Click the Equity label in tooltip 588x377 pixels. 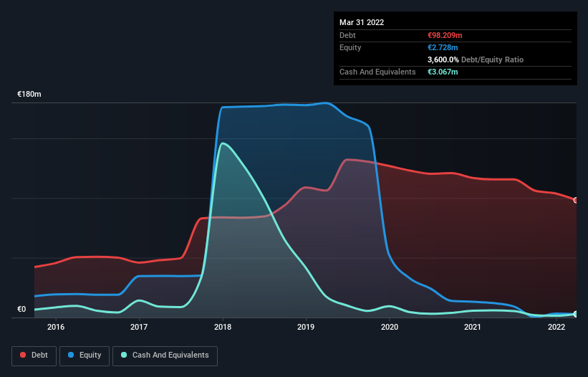tap(350, 47)
